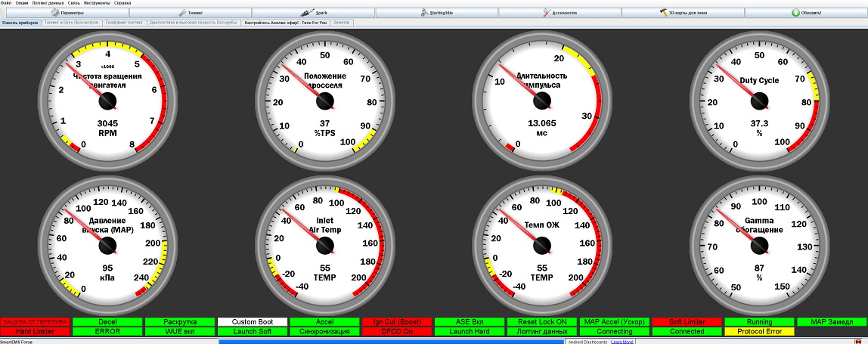
Task: Click the Раскрутка indicator
Action: click(181, 322)
